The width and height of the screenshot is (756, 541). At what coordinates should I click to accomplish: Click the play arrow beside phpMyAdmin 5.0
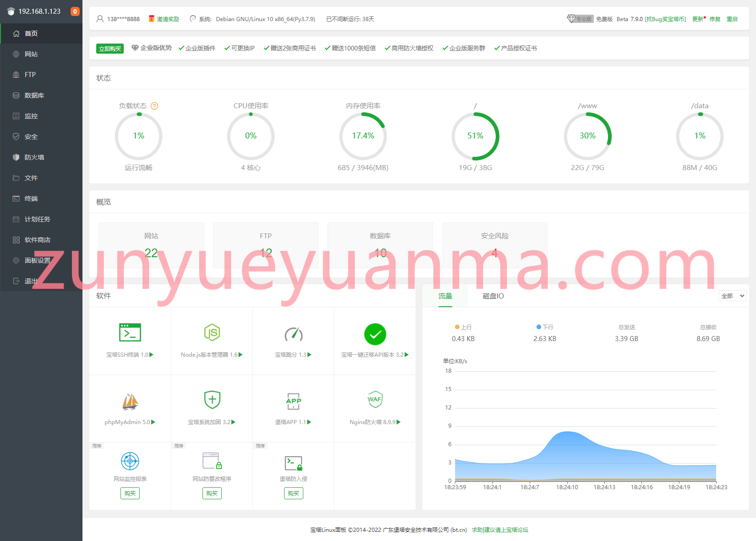pos(153,422)
